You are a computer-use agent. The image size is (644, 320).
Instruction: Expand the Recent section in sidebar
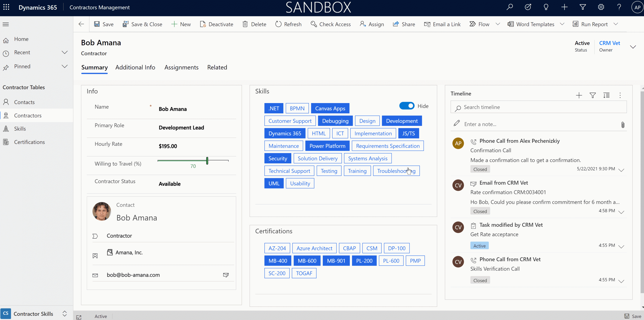tap(64, 52)
